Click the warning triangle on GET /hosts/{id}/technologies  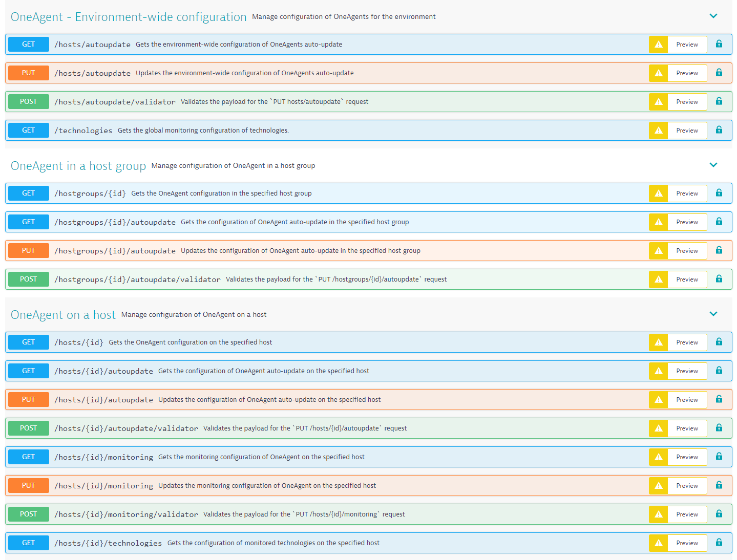(659, 543)
